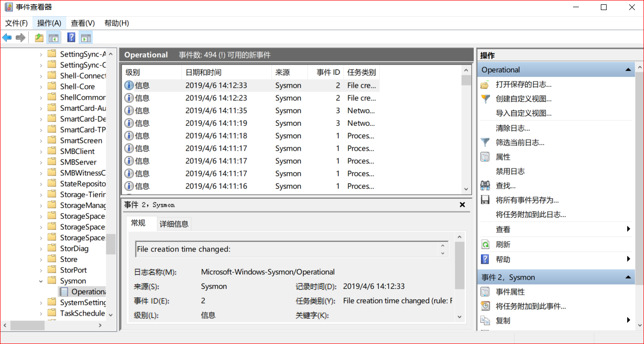Screen dimensions: 644x344
Task: Click the 创建自定义视图 funnel icon
Action: [x=485, y=99]
